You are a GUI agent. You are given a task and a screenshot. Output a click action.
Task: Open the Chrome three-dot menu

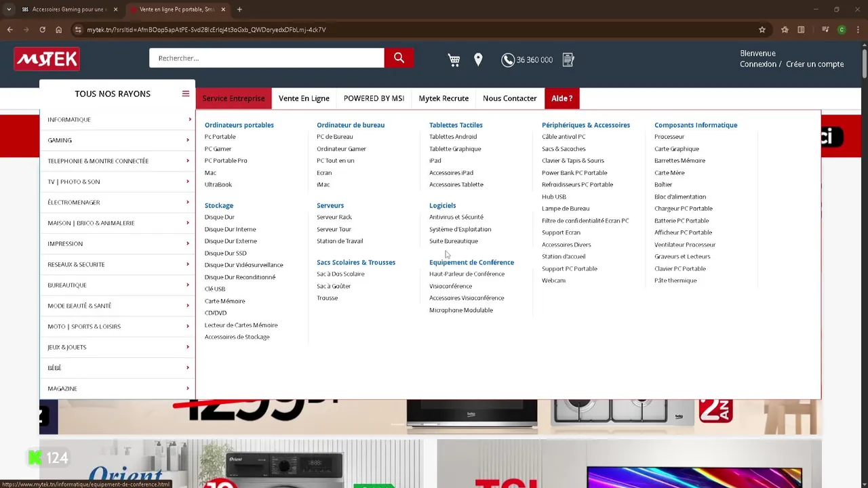point(857,30)
